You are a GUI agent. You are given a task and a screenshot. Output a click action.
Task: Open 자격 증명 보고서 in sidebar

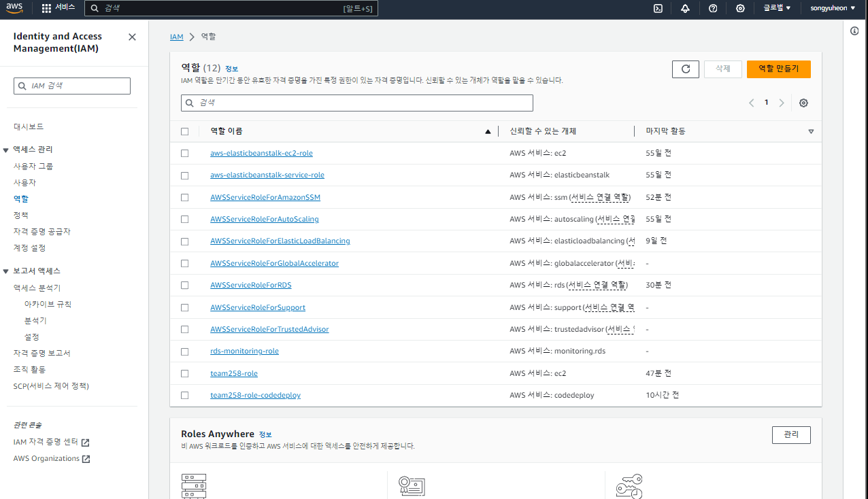42,353
